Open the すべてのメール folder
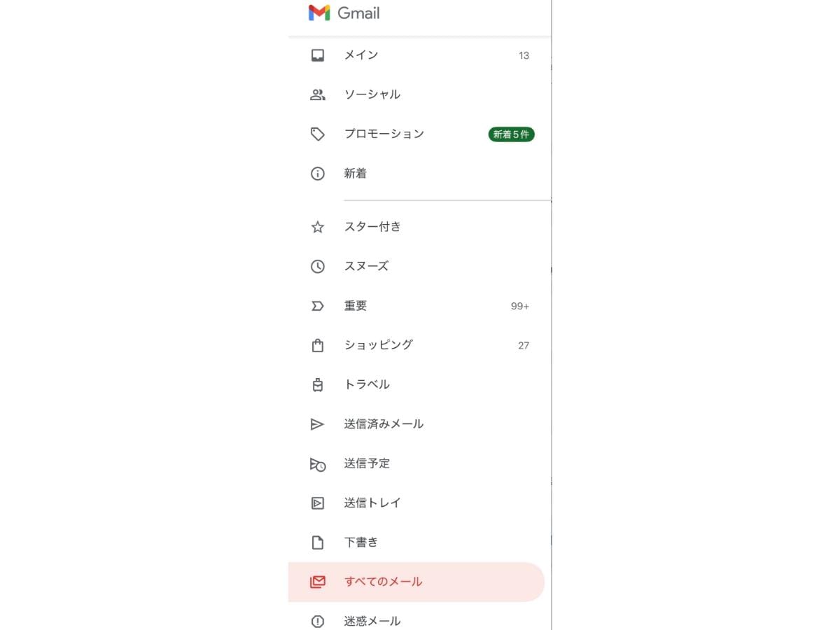This screenshot has height=630, width=840. click(x=384, y=582)
